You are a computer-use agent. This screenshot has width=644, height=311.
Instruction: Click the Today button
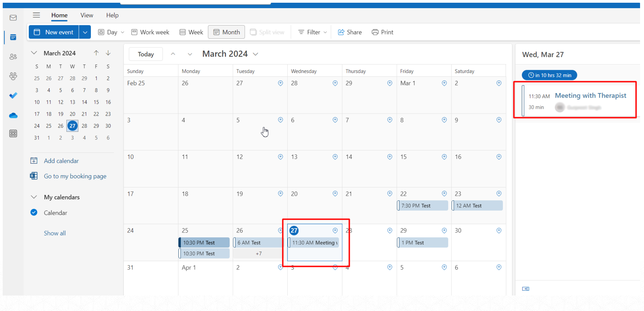(x=146, y=54)
